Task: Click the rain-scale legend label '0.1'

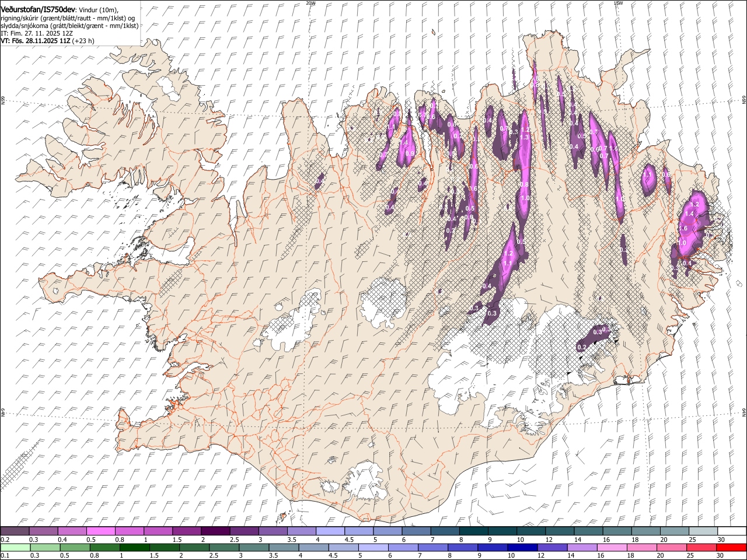Action: (5, 556)
